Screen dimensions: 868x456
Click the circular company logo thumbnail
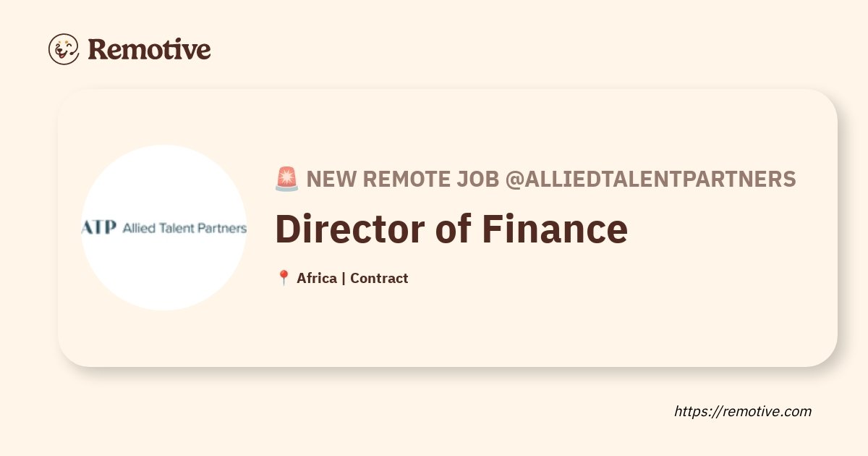pyautogui.click(x=164, y=228)
